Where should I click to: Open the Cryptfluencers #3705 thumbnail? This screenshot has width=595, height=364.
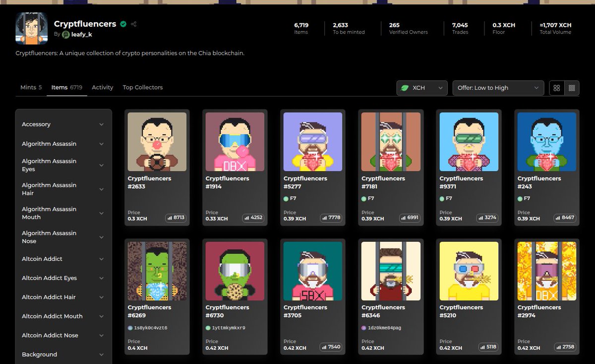313,271
